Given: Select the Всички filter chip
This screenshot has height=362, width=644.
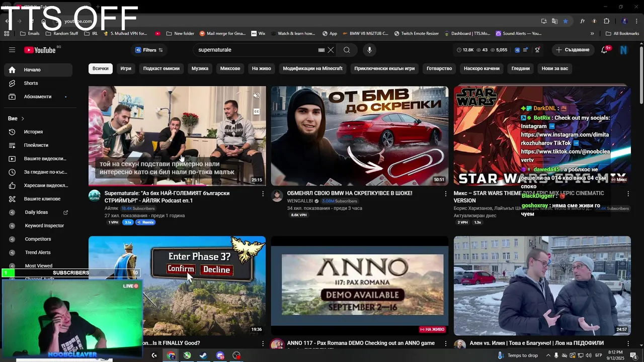Looking at the screenshot, I should point(100,68).
